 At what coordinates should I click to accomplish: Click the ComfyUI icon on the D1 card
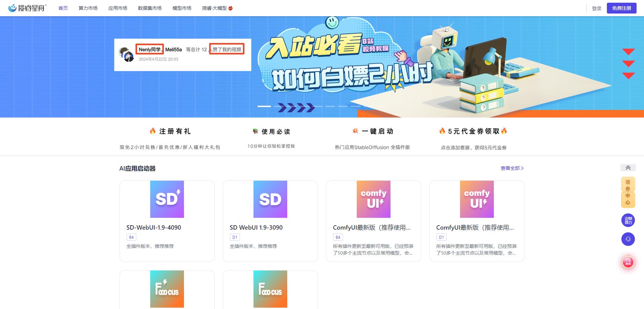pos(477,199)
